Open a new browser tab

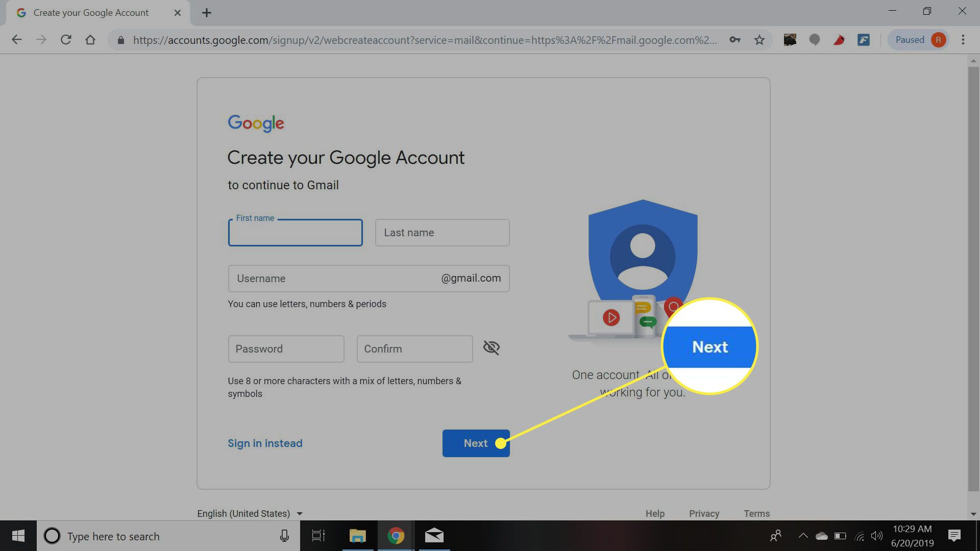coord(207,13)
